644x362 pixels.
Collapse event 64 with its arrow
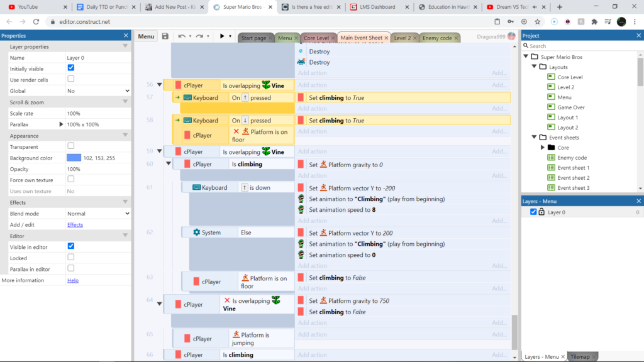[x=159, y=304]
